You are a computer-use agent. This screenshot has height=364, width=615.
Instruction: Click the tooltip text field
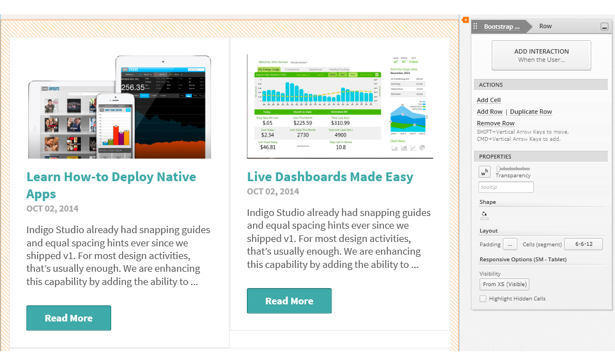point(506,187)
